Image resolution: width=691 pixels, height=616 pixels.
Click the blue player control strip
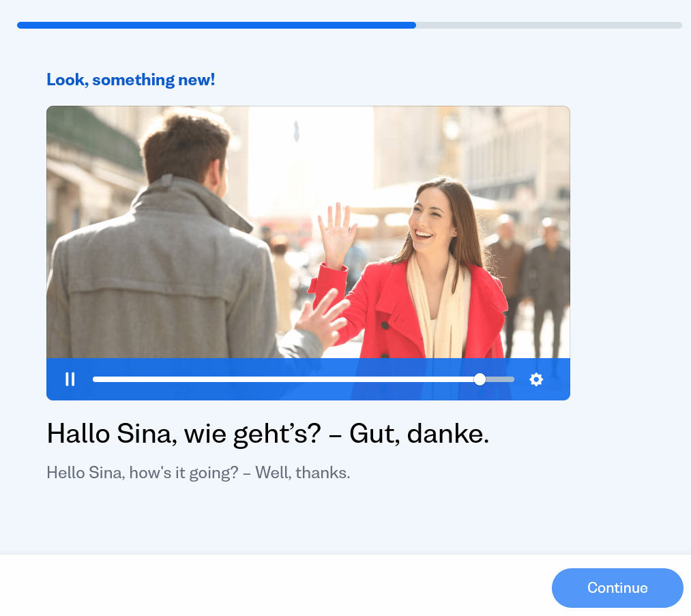(307, 379)
